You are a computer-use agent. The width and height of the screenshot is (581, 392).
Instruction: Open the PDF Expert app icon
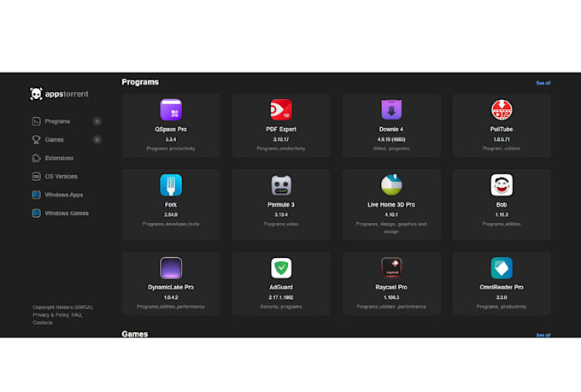click(281, 109)
